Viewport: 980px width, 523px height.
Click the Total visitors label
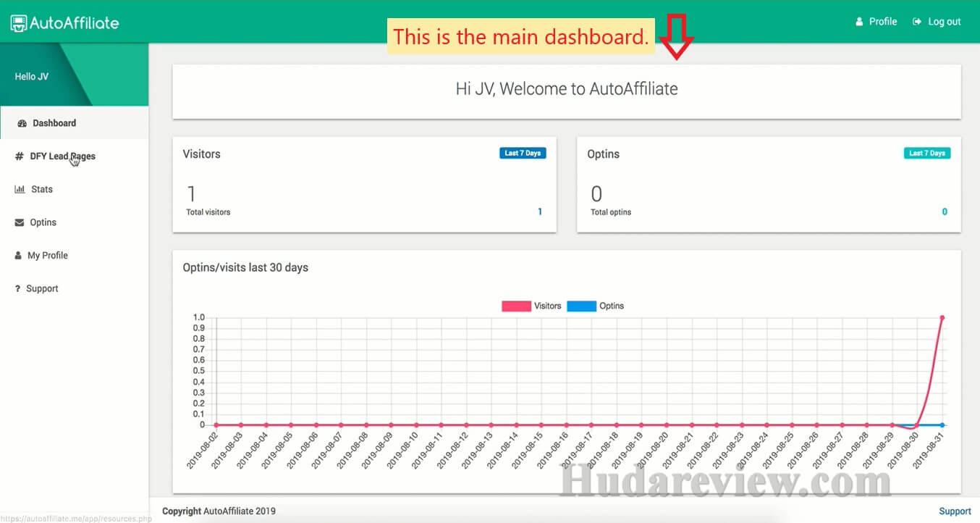point(208,212)
